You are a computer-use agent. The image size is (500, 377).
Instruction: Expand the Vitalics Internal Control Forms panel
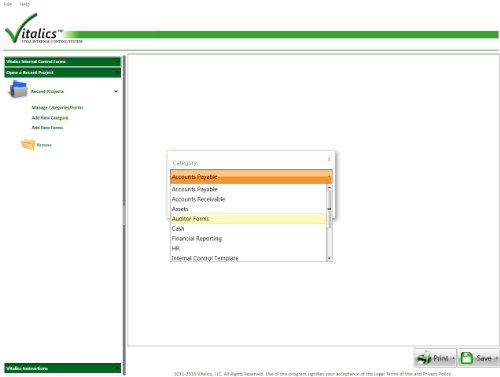point(63,61)
